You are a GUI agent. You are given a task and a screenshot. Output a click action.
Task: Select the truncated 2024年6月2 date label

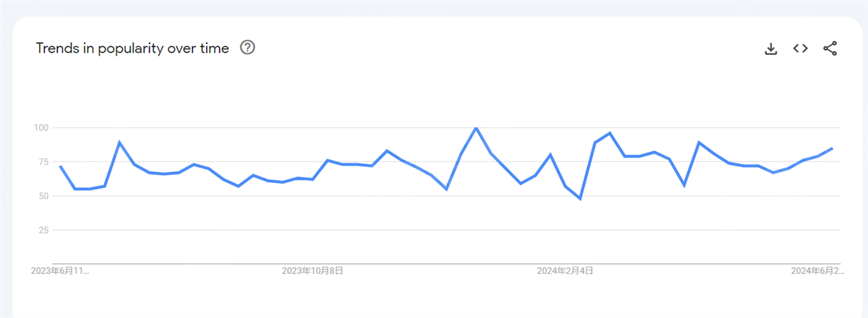(x=817, y=271)
